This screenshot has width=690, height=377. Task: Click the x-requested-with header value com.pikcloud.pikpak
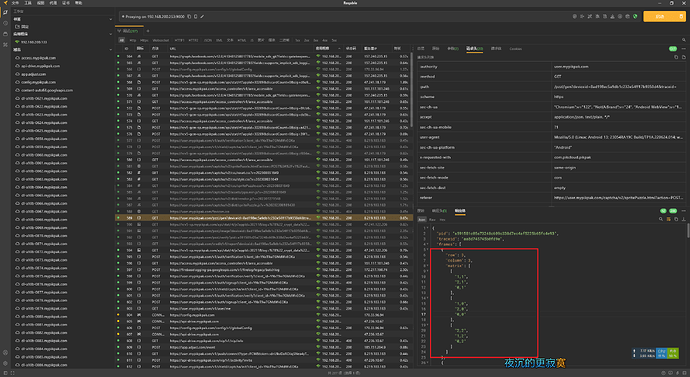tap(573, 157)
